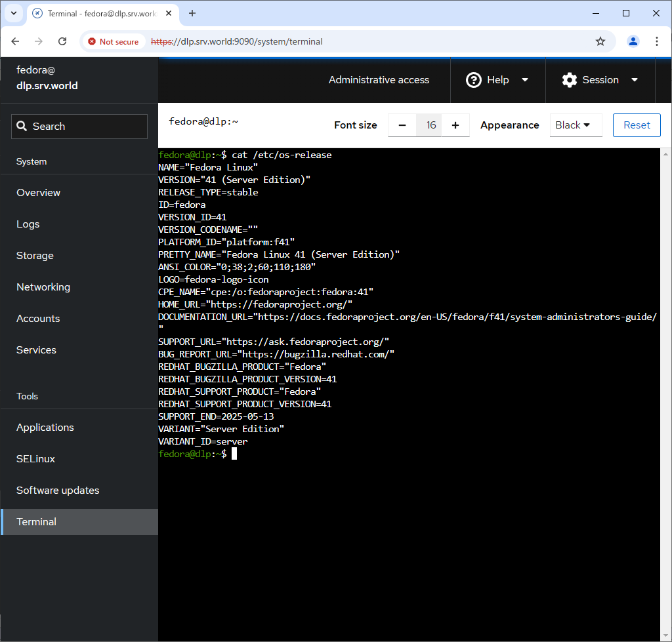The image size is (672, 642).
Task: Open the tab search dropdown arrow
Action: click(x=14, y=13)
